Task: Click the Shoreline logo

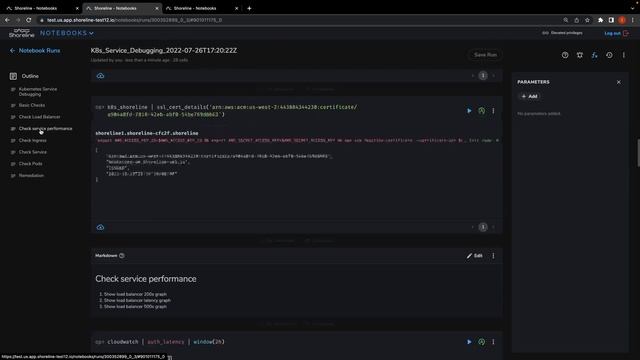Action: (x=21, y=33)
